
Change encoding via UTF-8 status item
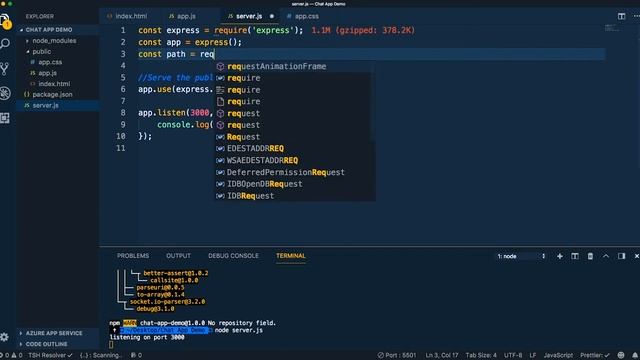pos(513,355)
